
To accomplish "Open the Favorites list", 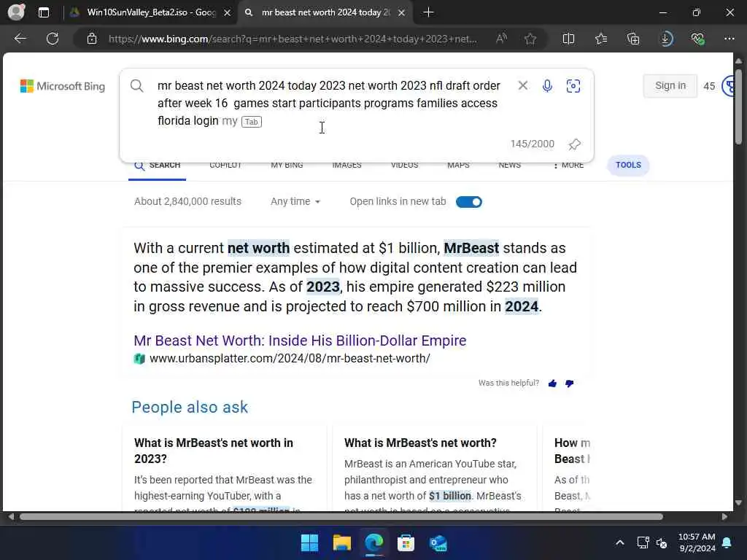I will [601, 39].
